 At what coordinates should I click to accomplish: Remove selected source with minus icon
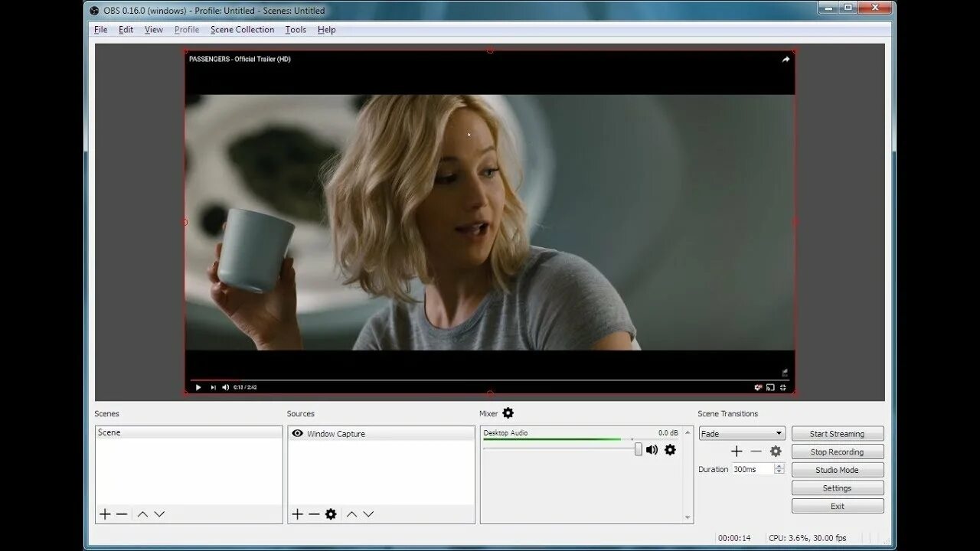coord(314,514)
